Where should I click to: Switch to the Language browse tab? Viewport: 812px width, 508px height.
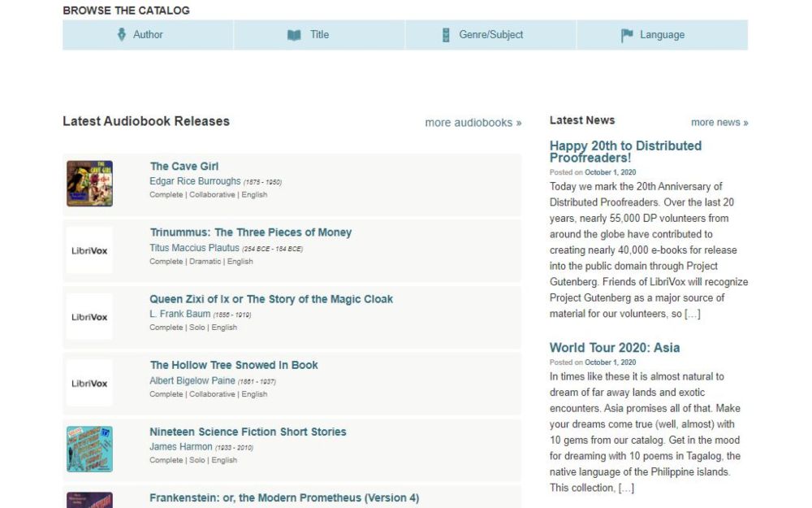(x=661, y=34)
